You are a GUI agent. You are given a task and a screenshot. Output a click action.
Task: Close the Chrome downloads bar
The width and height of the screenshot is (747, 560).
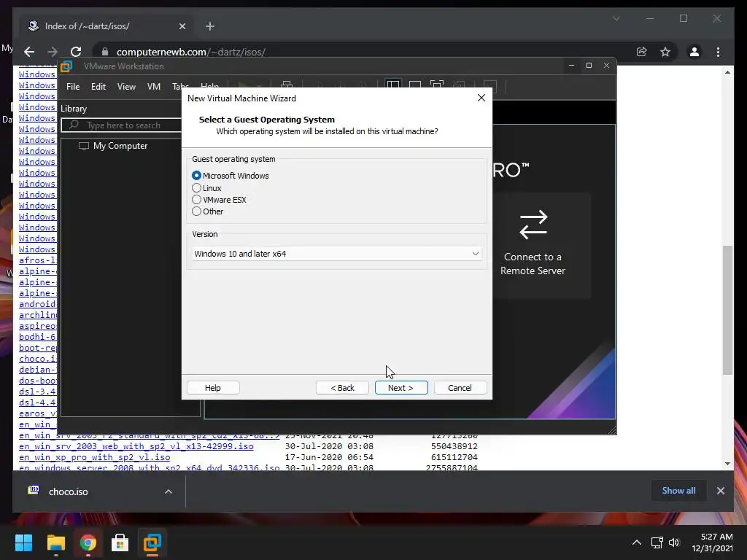coord(720,491)
